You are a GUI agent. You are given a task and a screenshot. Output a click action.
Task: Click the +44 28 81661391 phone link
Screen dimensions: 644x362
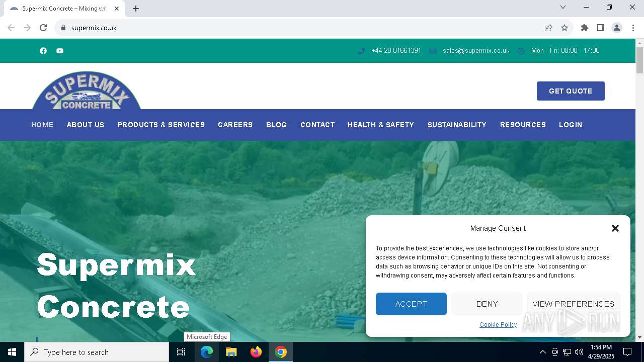click(x=396, y=51)
